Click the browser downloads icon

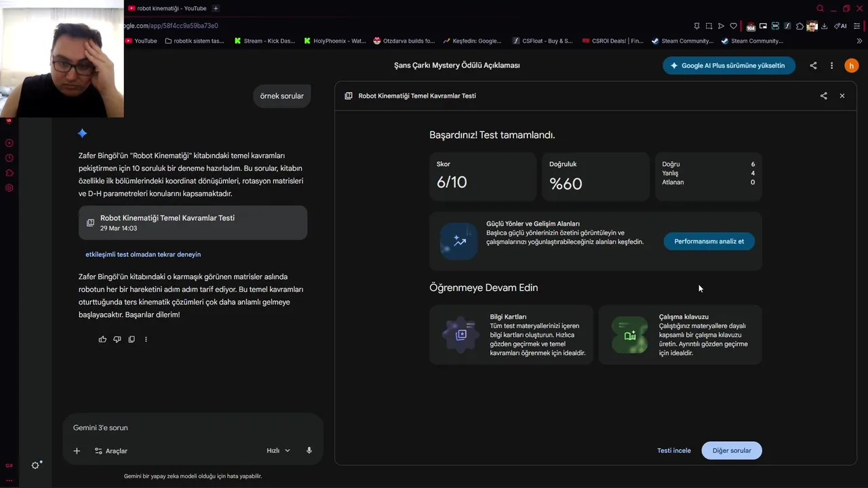[825, 26]
